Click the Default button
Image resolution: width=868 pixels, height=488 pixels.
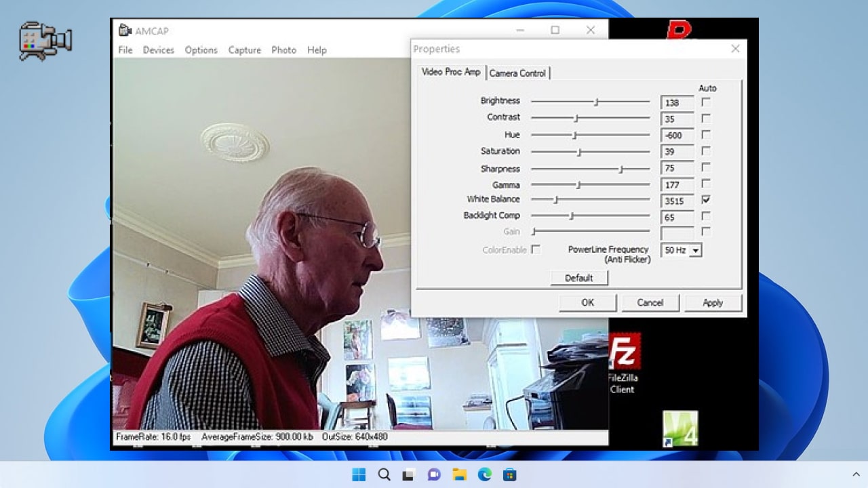coord(579,278)
